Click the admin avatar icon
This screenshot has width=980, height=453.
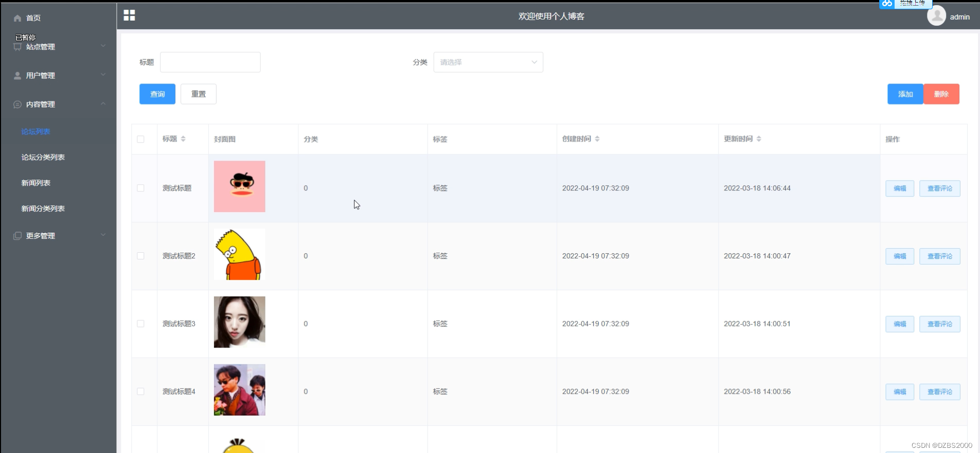click(x=936, y=16)
